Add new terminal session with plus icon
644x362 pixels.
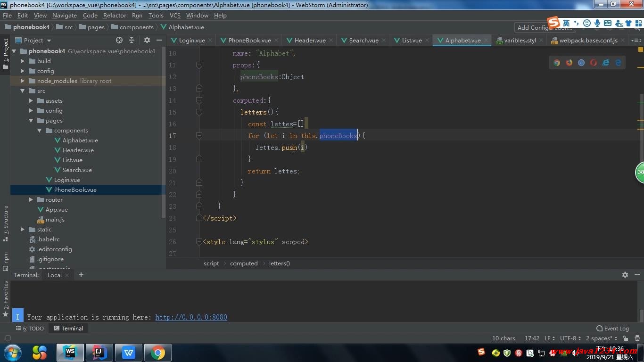point(81,275)
